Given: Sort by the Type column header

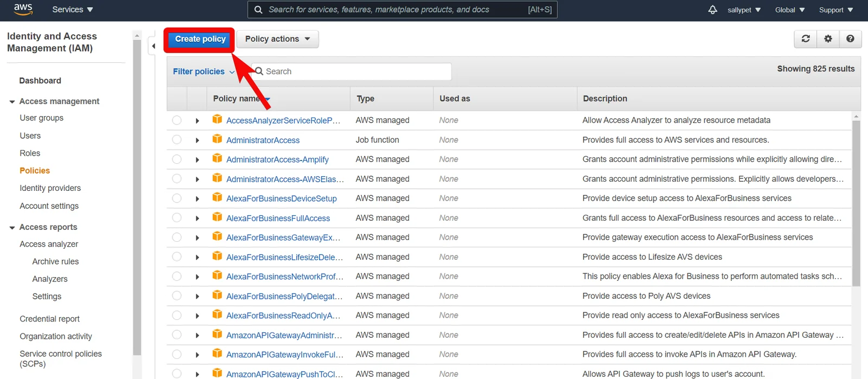Looking at the screenshot, I should tap(366, 99).
